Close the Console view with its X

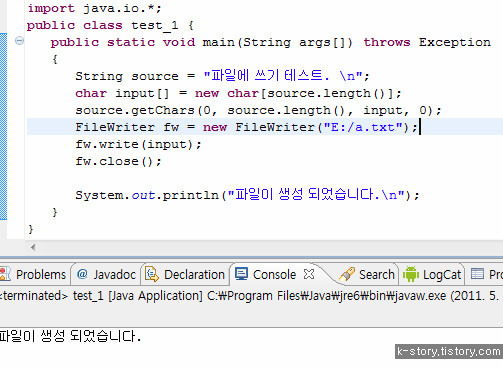(x=309, y=274)
